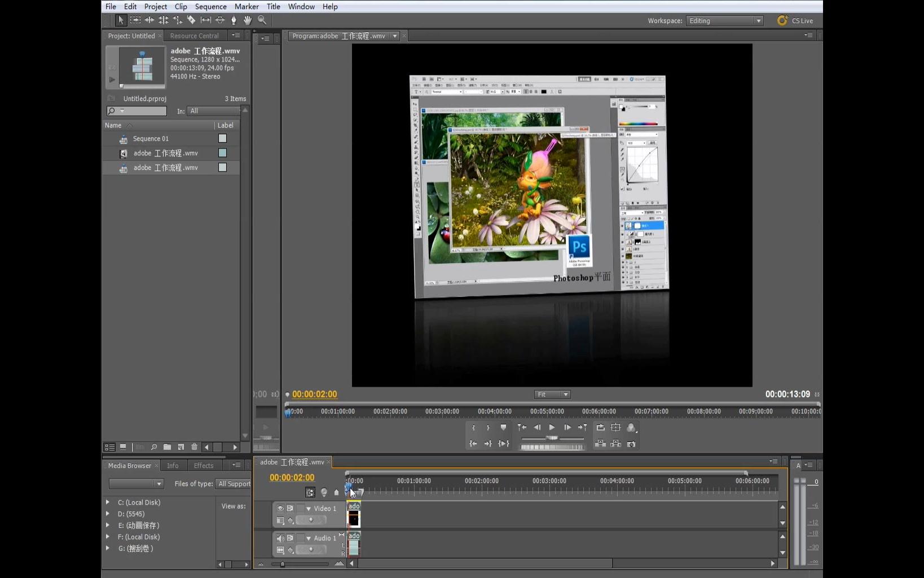The height and width of the screenshot is (578, 924).
Task: Step forward one frame
Action: pyautogui.click(x=567, y=428)
